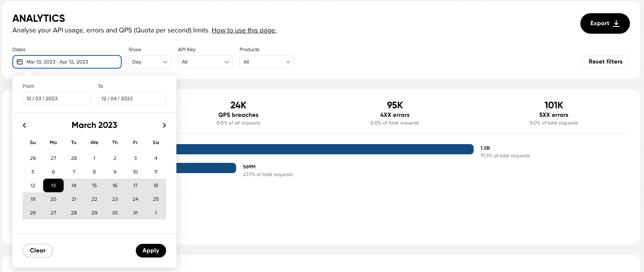Go to next month using right chevron
The height and width of the screenshot is (272, 644).
[164, 125]
